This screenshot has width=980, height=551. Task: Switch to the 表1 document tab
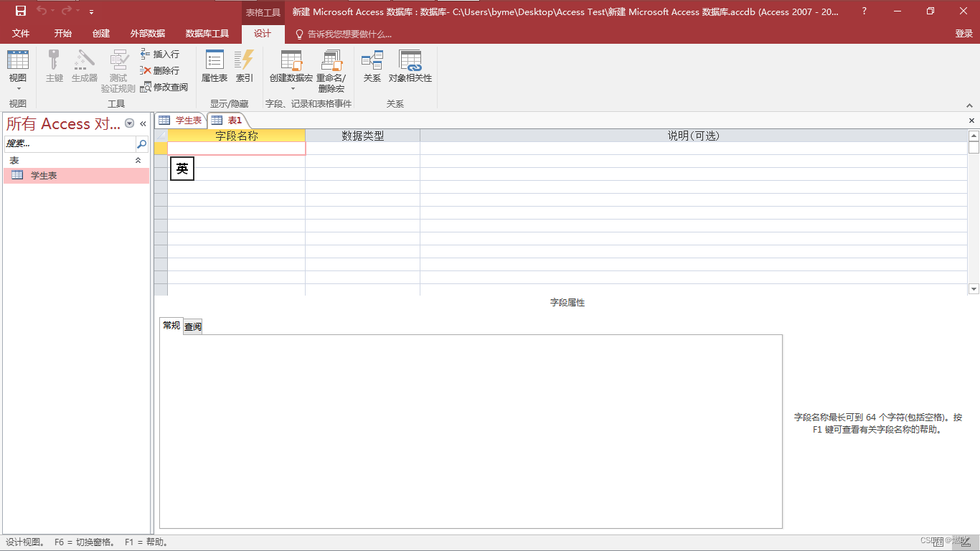pos(227,121)
